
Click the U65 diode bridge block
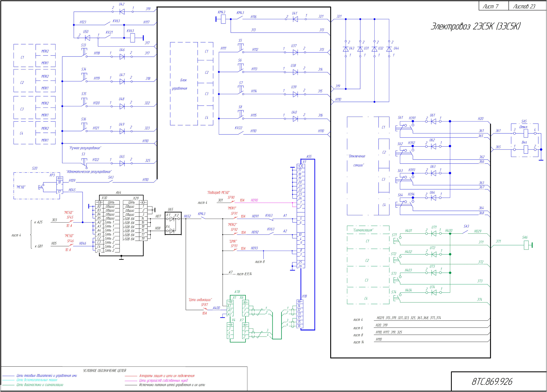pyautogui.click(x=173, y=223)
